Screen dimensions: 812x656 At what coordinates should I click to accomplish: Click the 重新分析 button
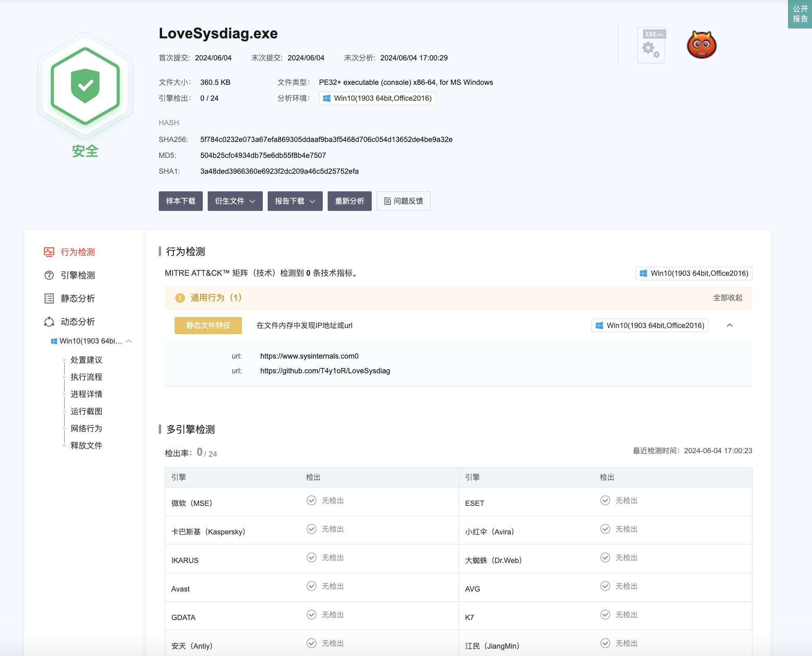pyautogui.click(x=349, y=201)
